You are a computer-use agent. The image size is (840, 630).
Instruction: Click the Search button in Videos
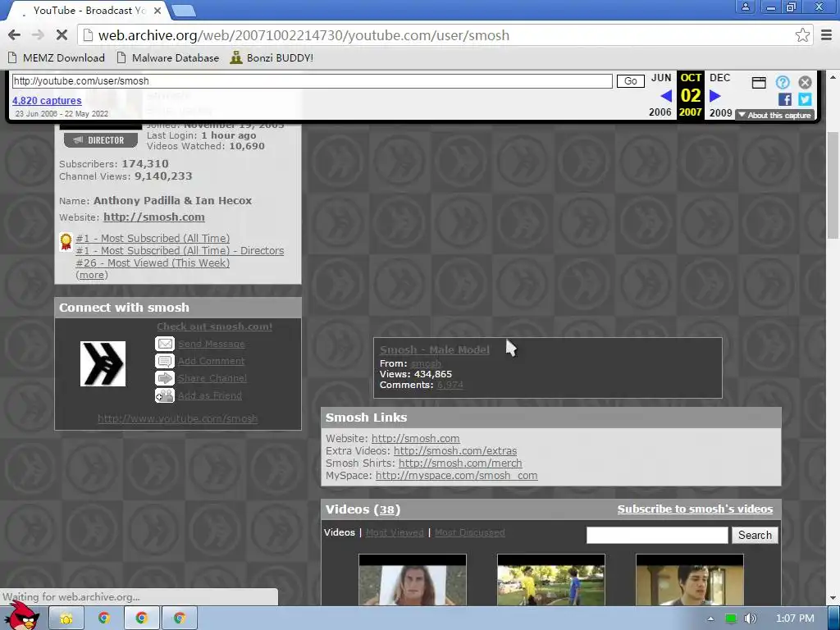(x=755, y=535)
